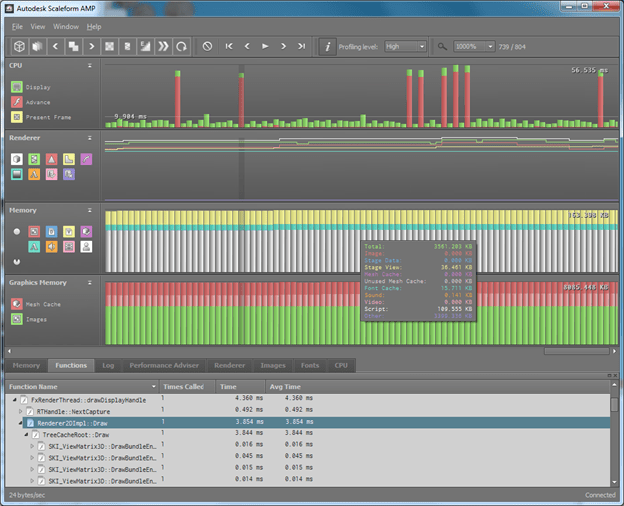
Task: Toggle white cube Renderer series
Action: (17, 159)
